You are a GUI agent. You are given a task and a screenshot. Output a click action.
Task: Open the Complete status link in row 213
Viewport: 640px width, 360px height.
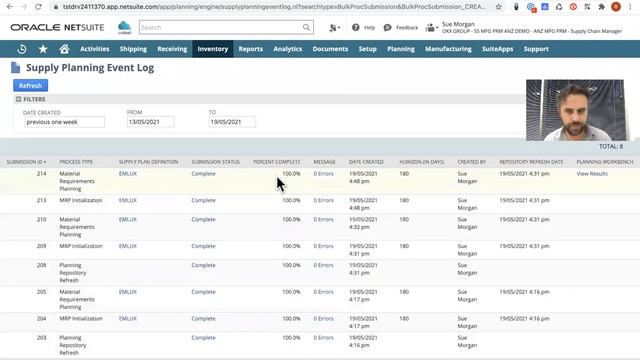coord(203,200)
